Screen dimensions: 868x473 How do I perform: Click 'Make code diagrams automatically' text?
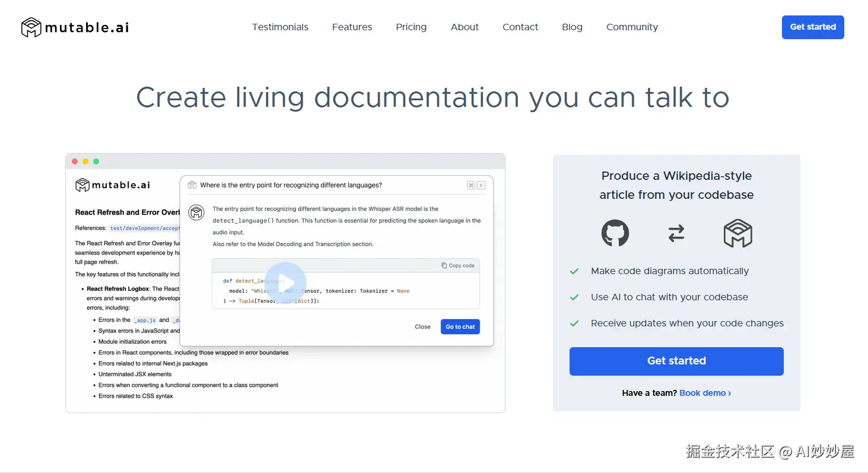(670, 271)
